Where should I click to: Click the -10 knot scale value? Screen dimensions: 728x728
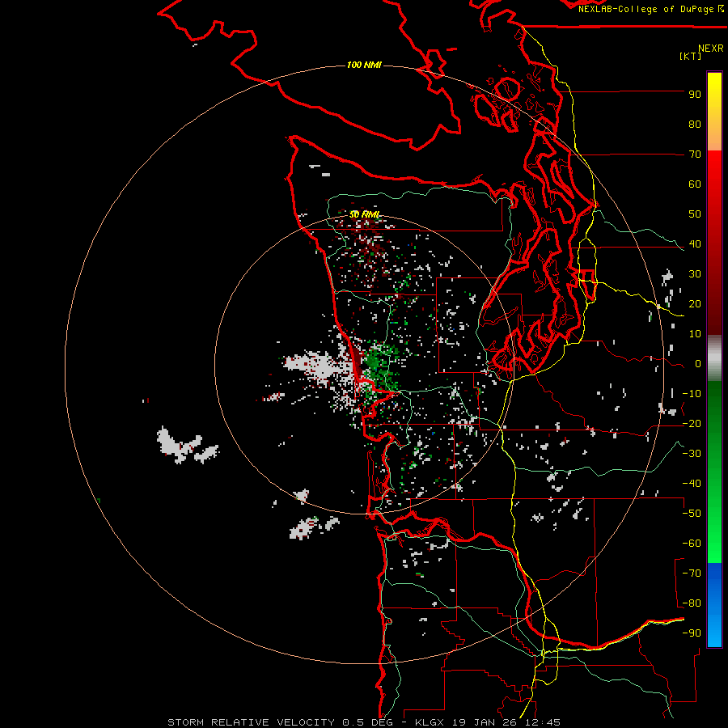[692, 394]
